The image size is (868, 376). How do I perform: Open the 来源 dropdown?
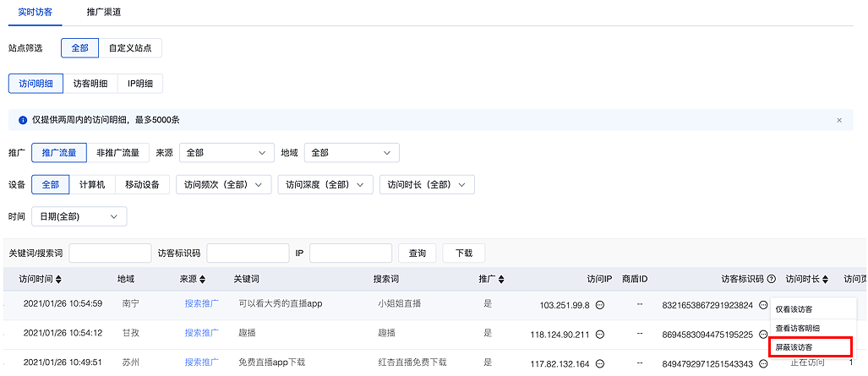pyautogui.click(x=225, y=153)
